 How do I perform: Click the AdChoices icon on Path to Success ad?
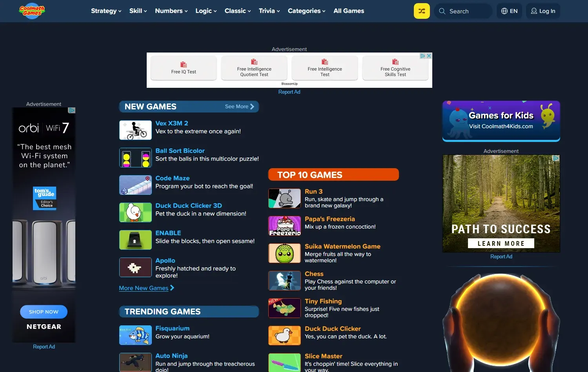click(556, 158)
